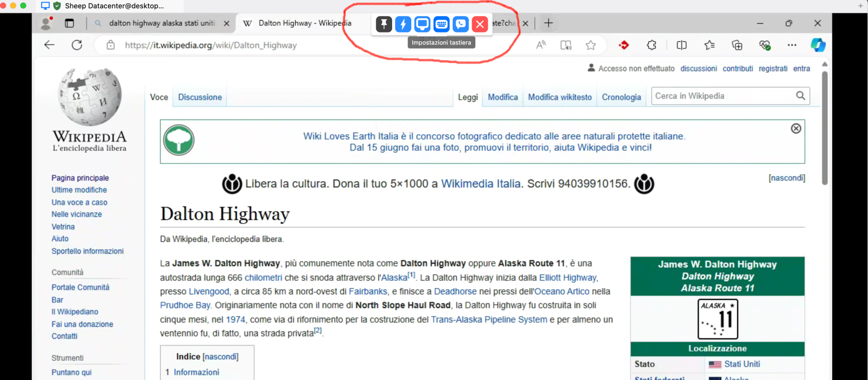The width and height of the screenshot is (868, 380).
Task: Follow the Fairbanks article link
Action: [x=368, y=292]
